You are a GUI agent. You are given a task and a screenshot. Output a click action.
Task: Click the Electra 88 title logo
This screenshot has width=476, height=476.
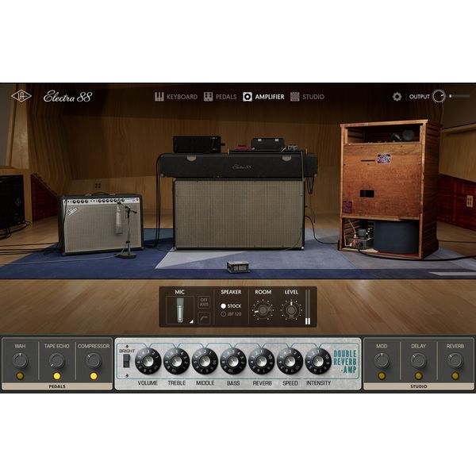point(67,97)
